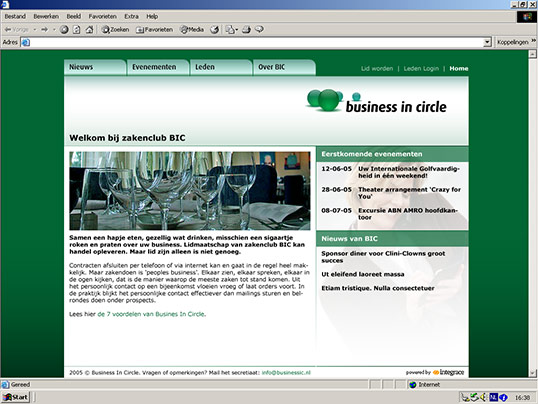Click the integrace powered-by logo
Image resolution: width=538 pixels, height=404 pixels.
(x=448, y=372)
